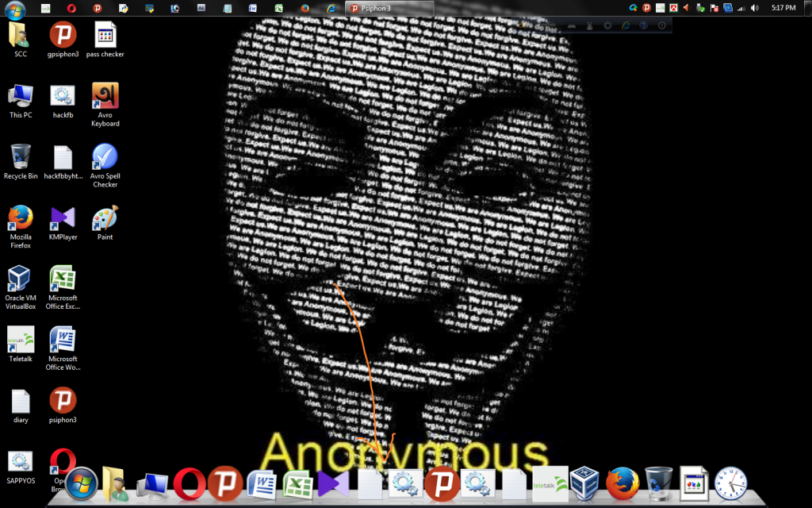Select the Microsoft Office Word desktop shortcut
Screen dimensions: 812x508
63,348
